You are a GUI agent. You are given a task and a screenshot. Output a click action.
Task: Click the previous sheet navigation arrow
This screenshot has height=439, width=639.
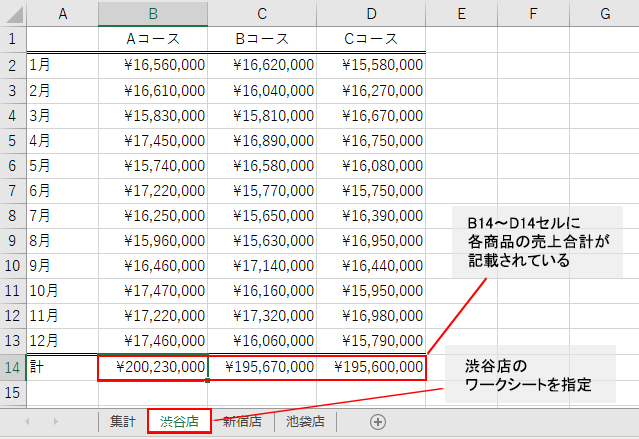click(x=27, y=422)
